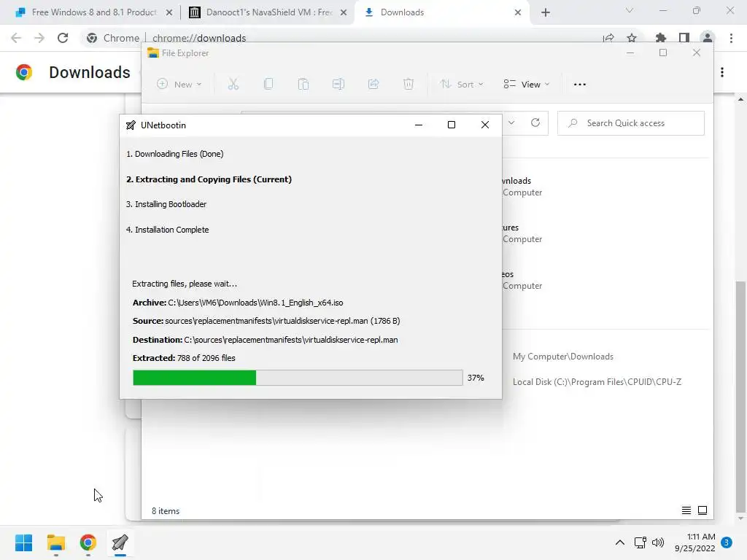Click the Chrome logo on Downloads page
The image size is (747, 560).
24,72
